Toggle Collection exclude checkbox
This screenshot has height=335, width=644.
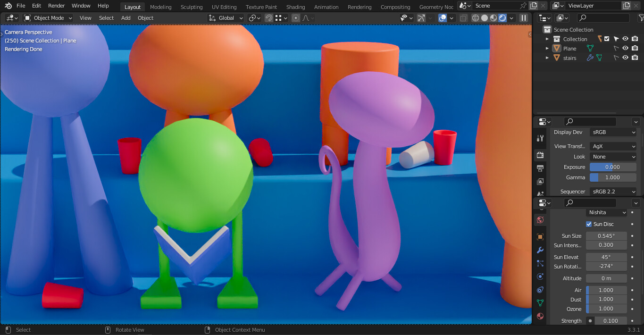[607, 39]
